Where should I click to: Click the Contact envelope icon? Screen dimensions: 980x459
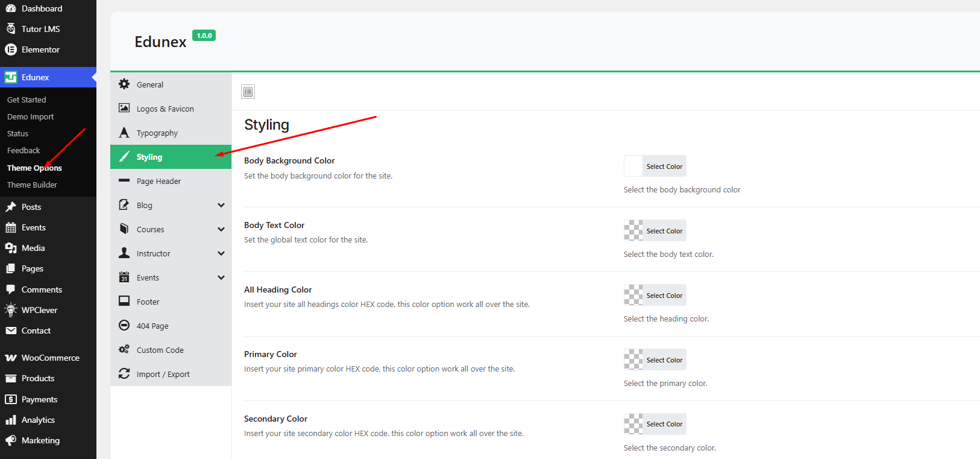coord(11,331)
